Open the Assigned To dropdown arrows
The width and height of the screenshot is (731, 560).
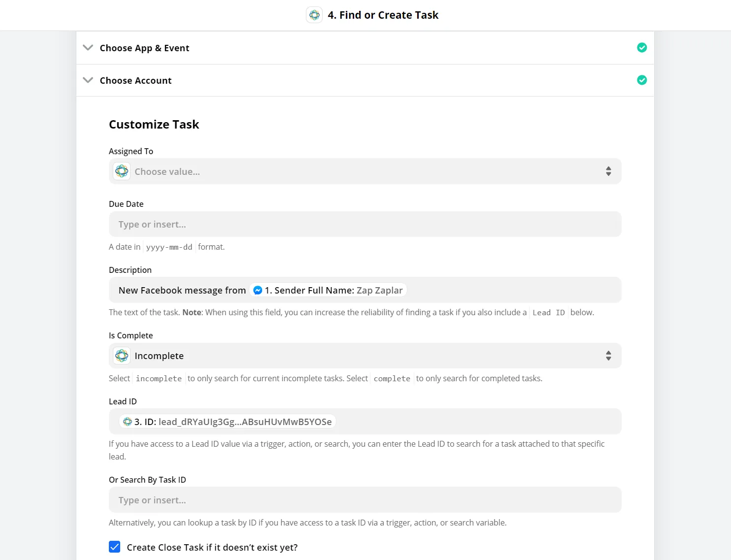(608, 171)
